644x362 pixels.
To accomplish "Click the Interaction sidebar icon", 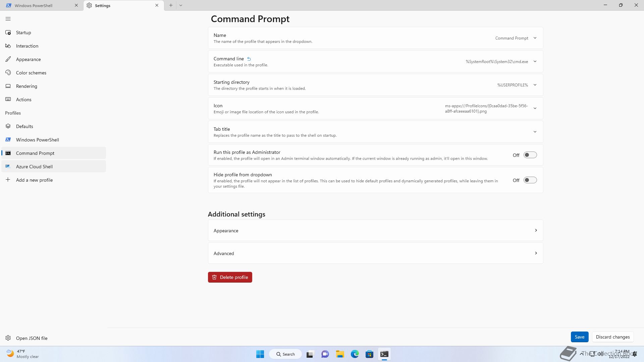I will point(8,46).
